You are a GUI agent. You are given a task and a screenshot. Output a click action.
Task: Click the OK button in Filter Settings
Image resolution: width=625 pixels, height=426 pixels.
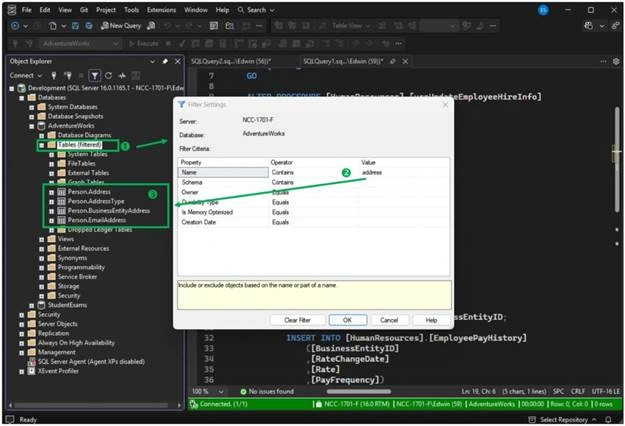click(348, 320)
